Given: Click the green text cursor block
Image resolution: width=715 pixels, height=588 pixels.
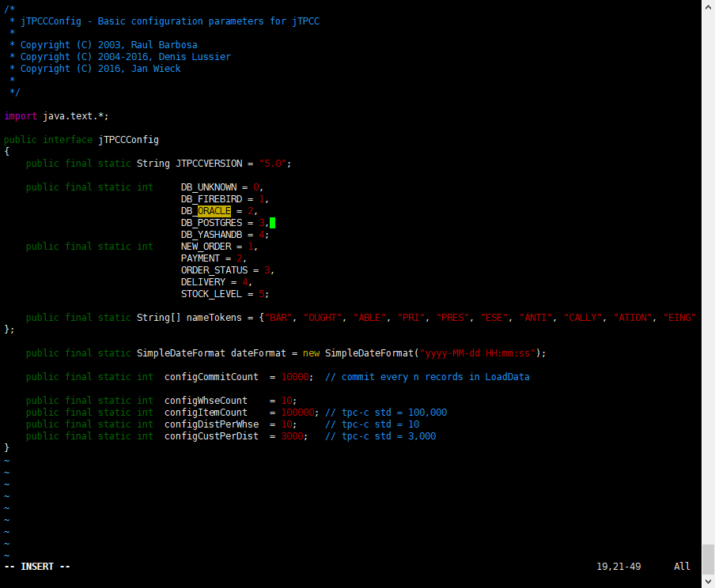Looking at the screenshot, I should coord(273,223).
